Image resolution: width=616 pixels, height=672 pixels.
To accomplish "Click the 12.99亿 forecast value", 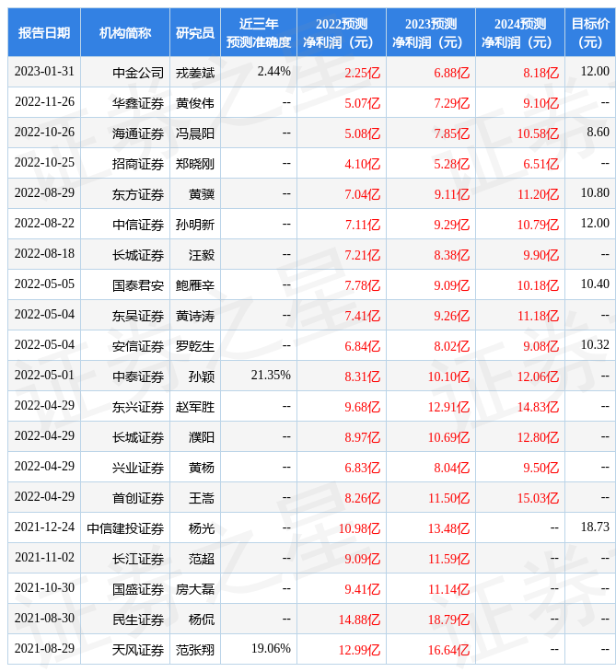I will 359,650.
